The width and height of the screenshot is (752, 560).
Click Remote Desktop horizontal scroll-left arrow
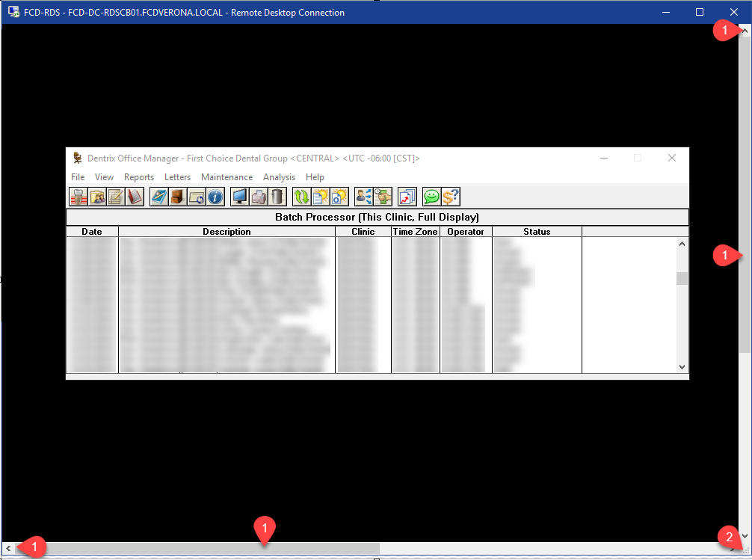8,548
